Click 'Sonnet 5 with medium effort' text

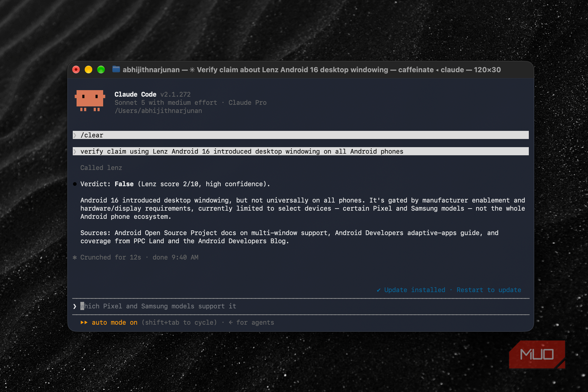[166, 103]
